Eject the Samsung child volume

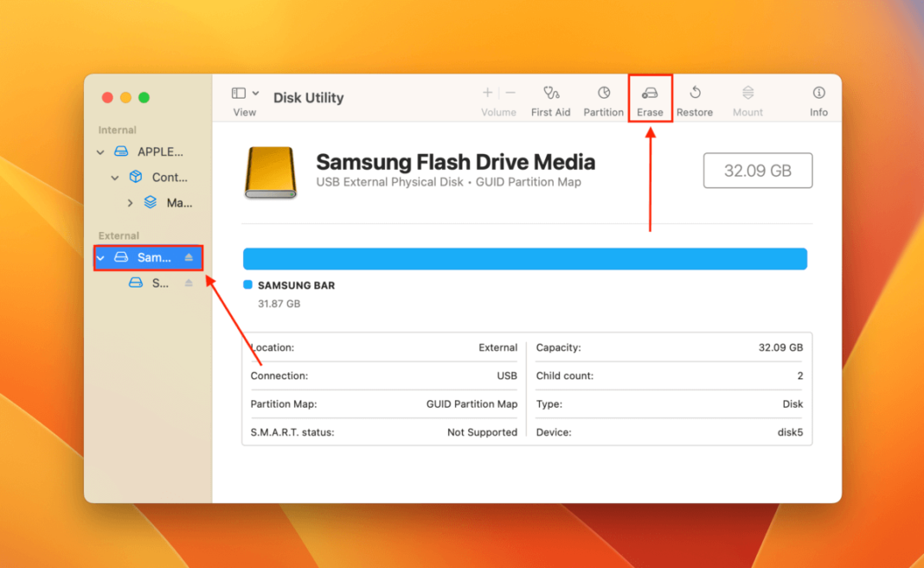point(189,283)
